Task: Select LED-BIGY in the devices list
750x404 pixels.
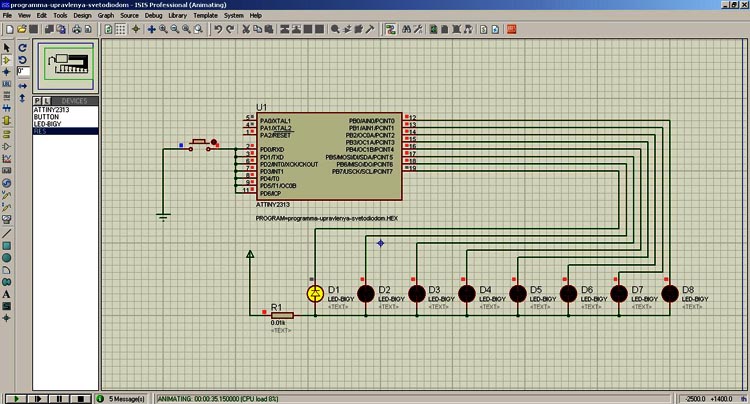Action: (49, 124)
